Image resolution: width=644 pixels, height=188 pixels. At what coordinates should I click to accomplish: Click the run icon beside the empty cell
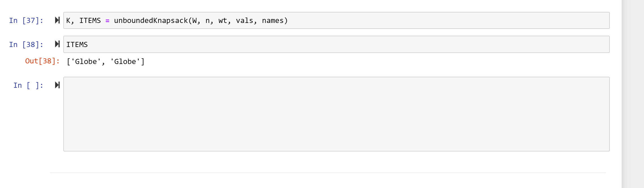tap(57, 85)
